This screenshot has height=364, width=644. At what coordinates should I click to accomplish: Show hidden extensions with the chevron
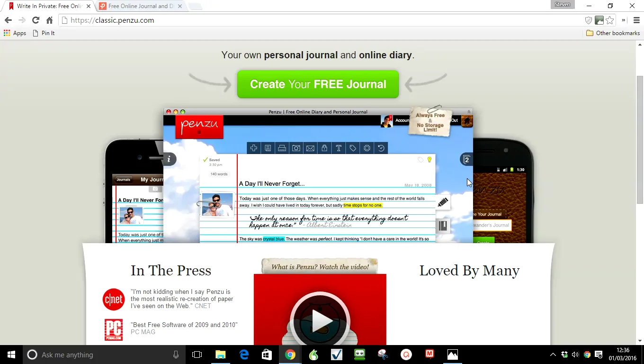tap(624, 20)
